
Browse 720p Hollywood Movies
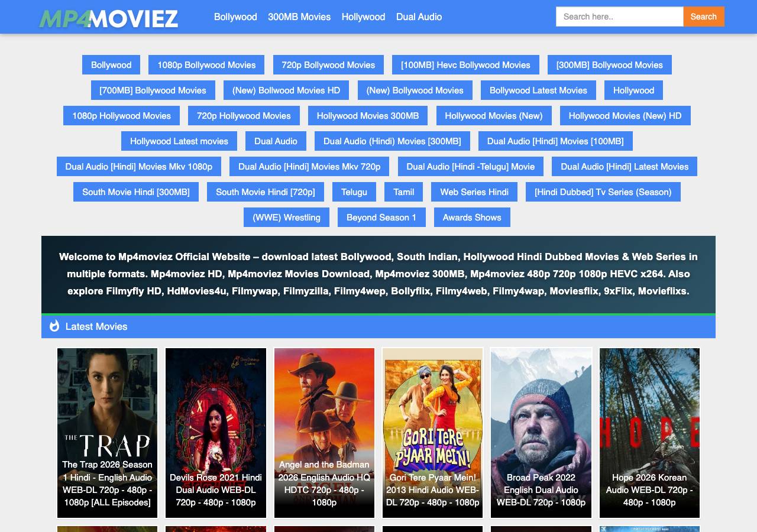pyautogui.click(x=244, y=116)
